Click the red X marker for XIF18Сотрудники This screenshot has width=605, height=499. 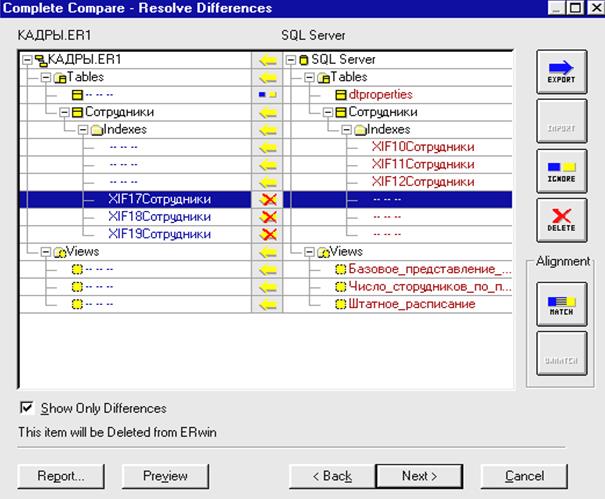(268, 217)
